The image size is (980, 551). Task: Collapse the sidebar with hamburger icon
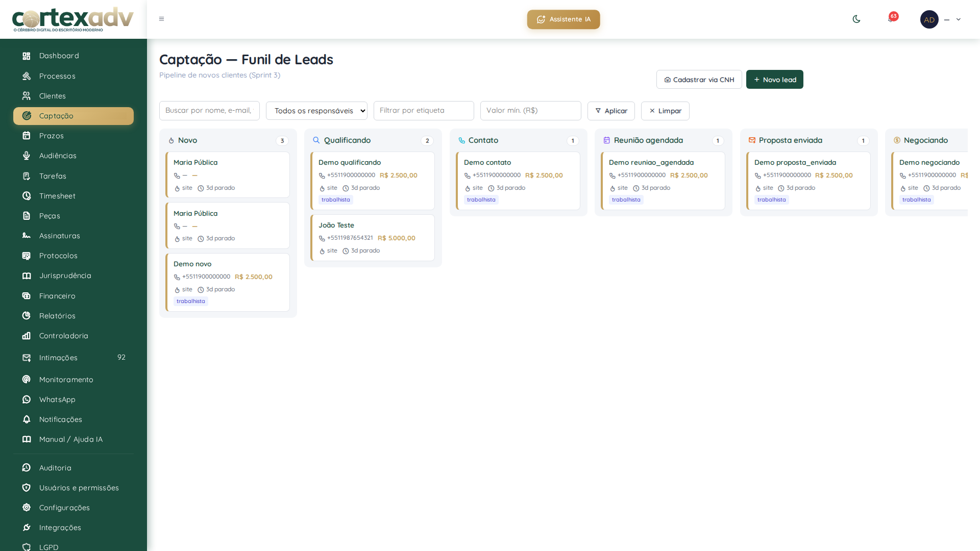(x=161, y=19)
